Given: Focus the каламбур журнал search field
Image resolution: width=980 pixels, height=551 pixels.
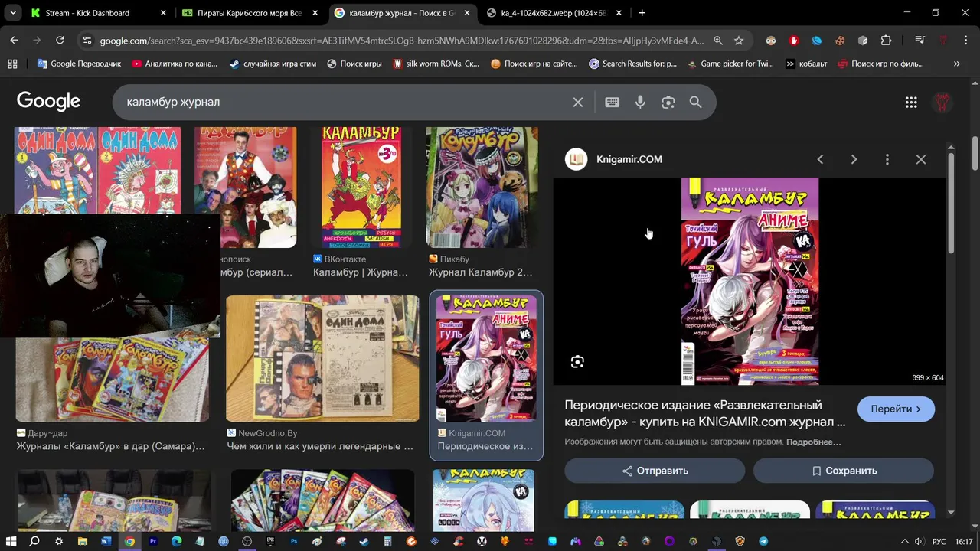Looking at the screenshot, I should [345, 102].
